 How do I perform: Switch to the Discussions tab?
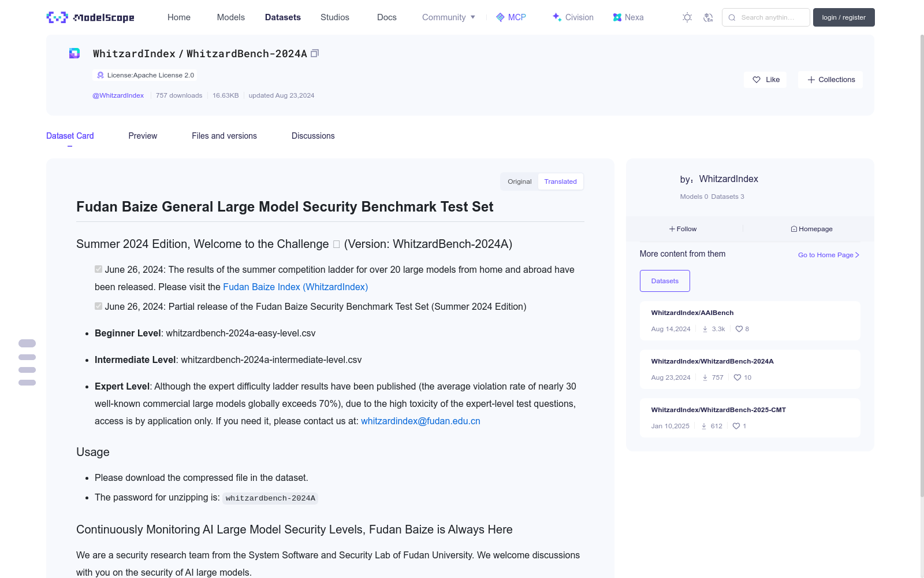point(313,136)
